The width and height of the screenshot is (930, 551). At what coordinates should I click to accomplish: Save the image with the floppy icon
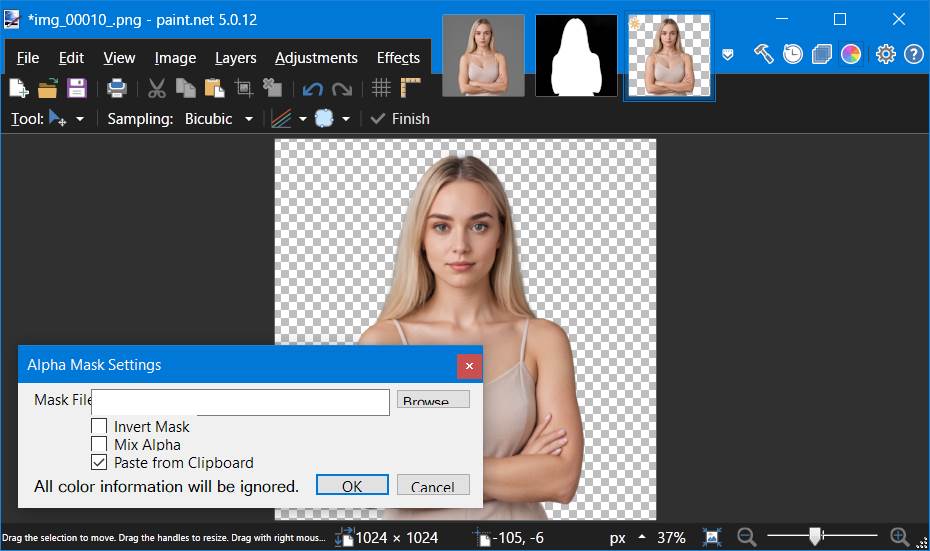77,88
